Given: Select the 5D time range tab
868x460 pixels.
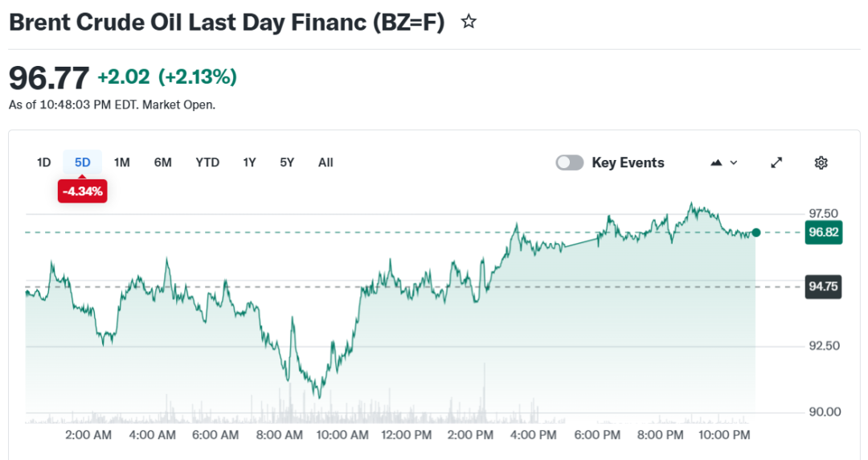Looking at the screenshot, I should tap(83, 162).
